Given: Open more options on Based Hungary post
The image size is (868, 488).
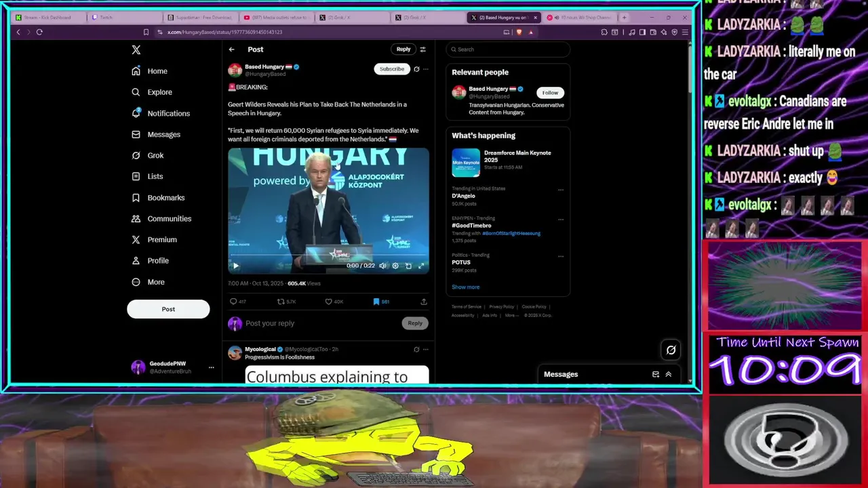Looking at the screenshot, I should (x=426, y=68).
